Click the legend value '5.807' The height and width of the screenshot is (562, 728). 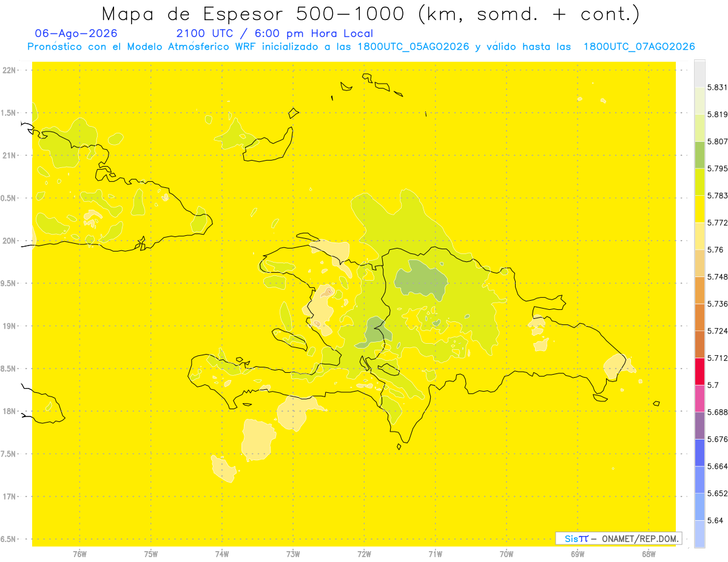(718, 141)
